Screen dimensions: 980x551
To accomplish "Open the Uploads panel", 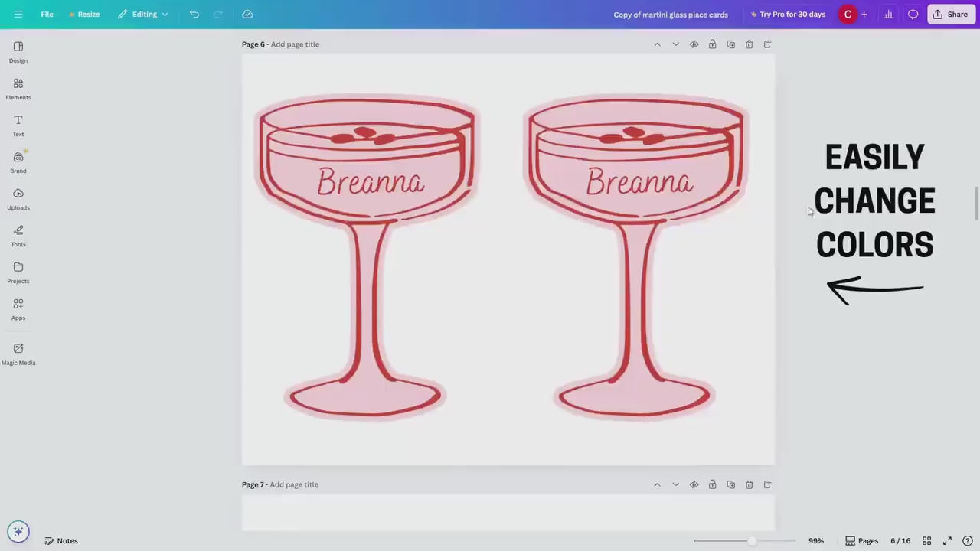I will (x=18, y=199).
